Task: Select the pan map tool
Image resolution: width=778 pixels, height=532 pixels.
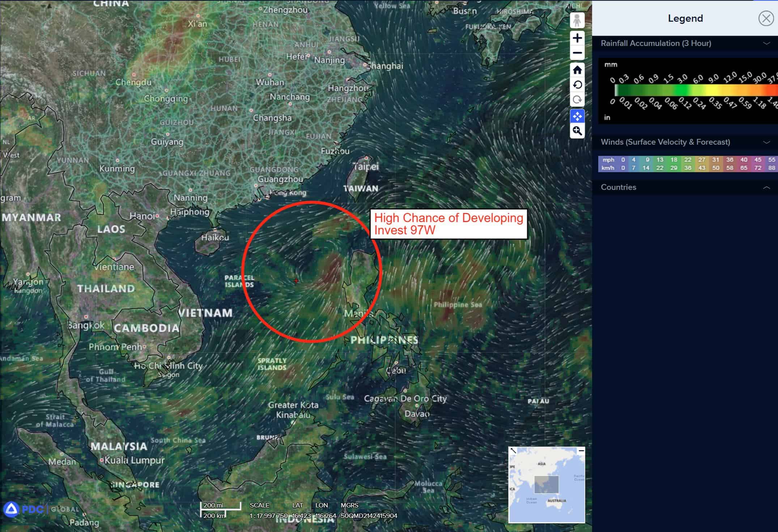Action: [x=577, y=116]
